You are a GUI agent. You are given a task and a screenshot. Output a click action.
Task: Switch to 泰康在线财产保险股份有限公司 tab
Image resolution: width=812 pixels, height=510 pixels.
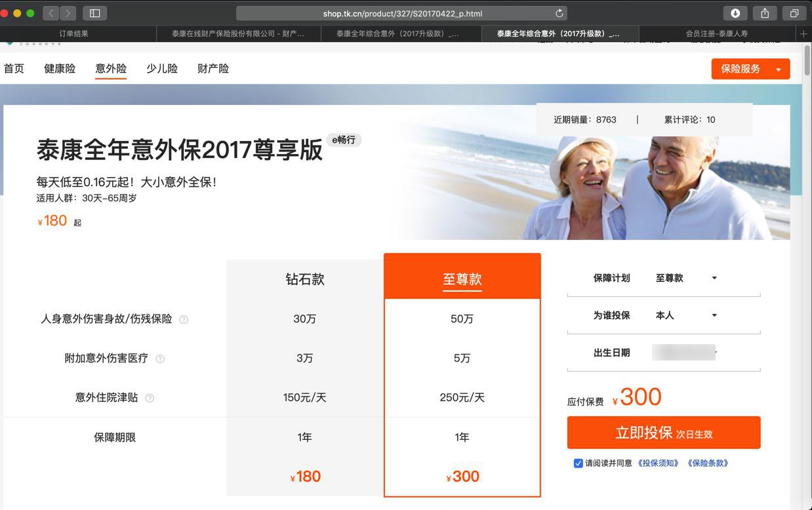click(x=238, y=33)
